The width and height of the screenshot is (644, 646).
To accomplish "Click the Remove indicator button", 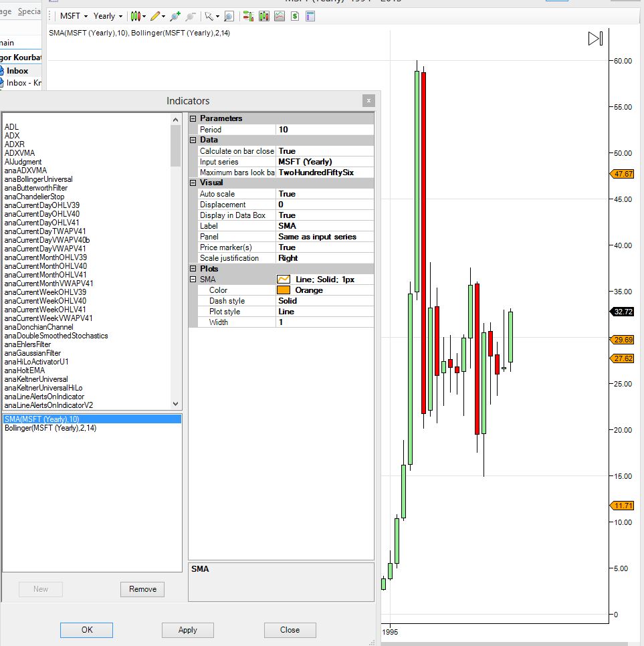I will [x=142, y=589].
